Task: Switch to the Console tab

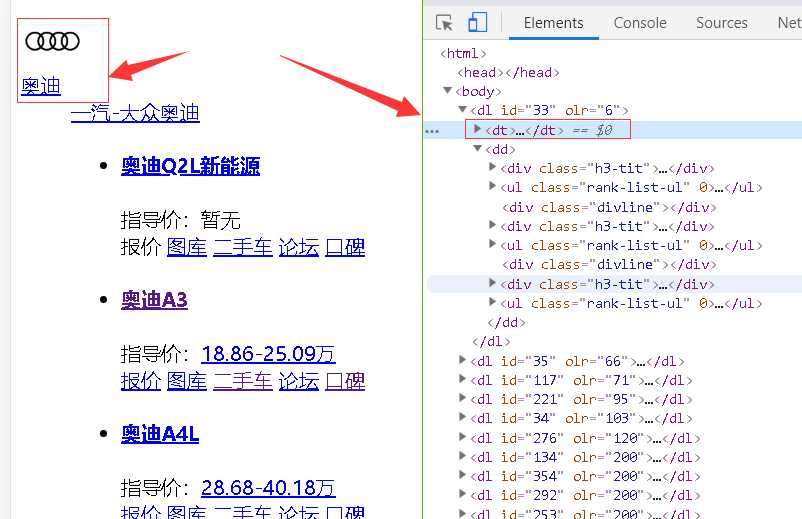Action: tap(640, 23)
